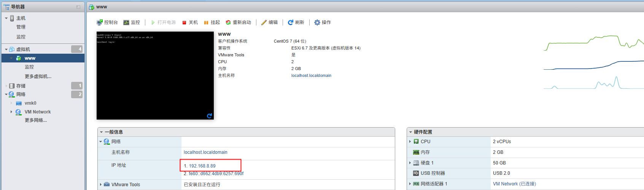Open 监控 under 主机
The height and width of the screenshot is (190, 644).
pos(21,37)
